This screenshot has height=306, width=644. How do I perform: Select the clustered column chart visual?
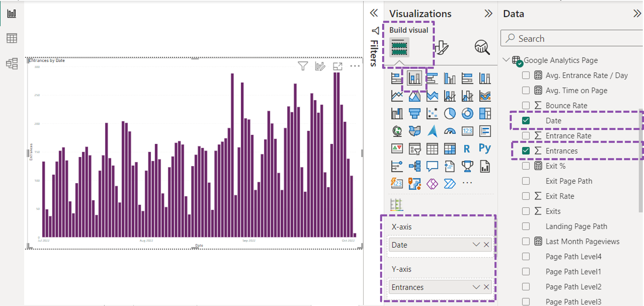pyautogui.click(x=414, y=78)
